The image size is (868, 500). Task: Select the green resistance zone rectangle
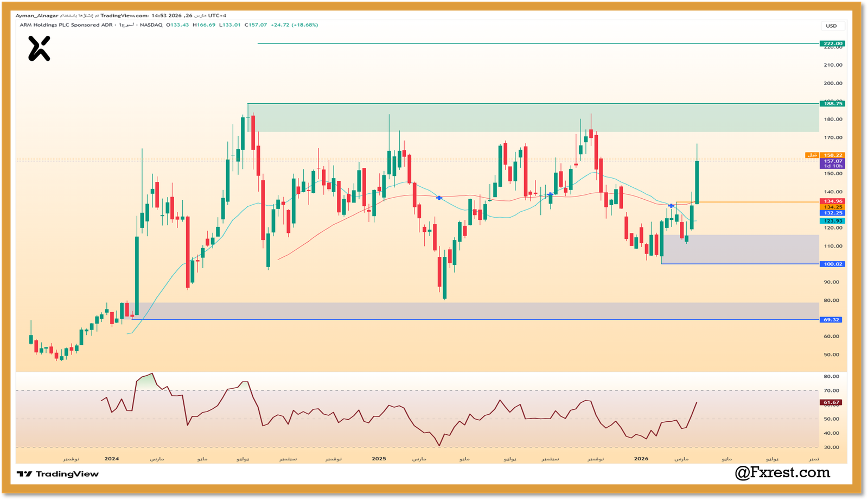[532, 118]
